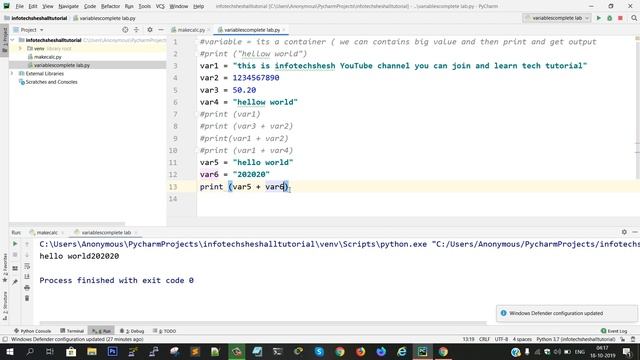Open Project panel settings gear

(x=150, y=30)
